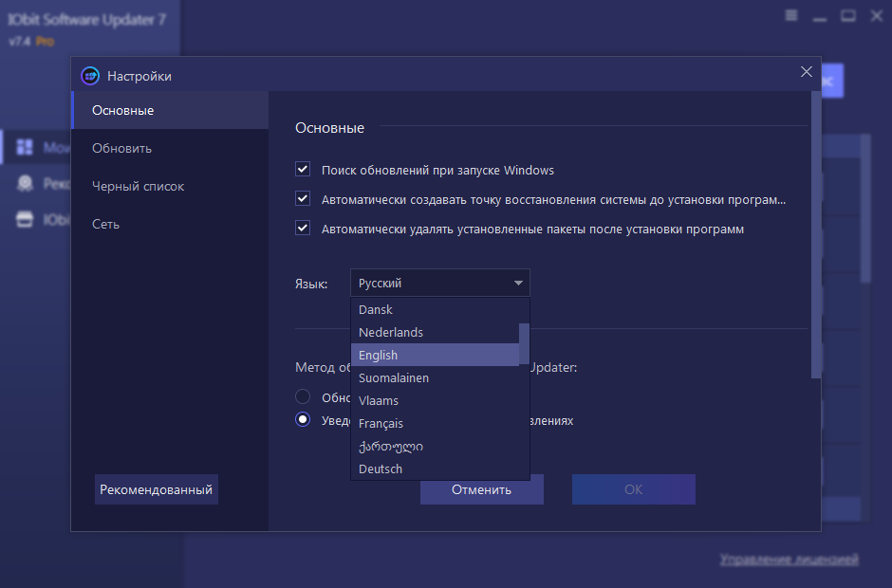Toggle 'Поиск обновлений при запуске Windows' checkbox
Image resolution: width=892 pixels, height=588 pixels.
click(x=303, y=170)
